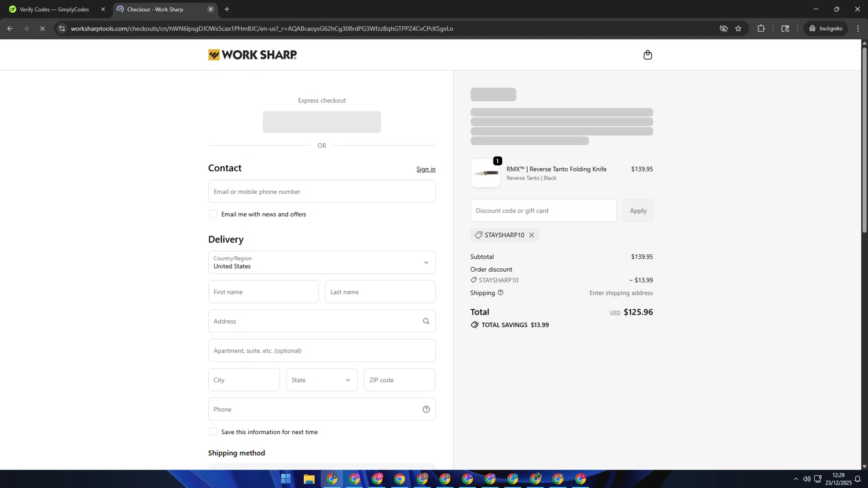
Task: Click the Last name field
Action: tap(380, 292)
